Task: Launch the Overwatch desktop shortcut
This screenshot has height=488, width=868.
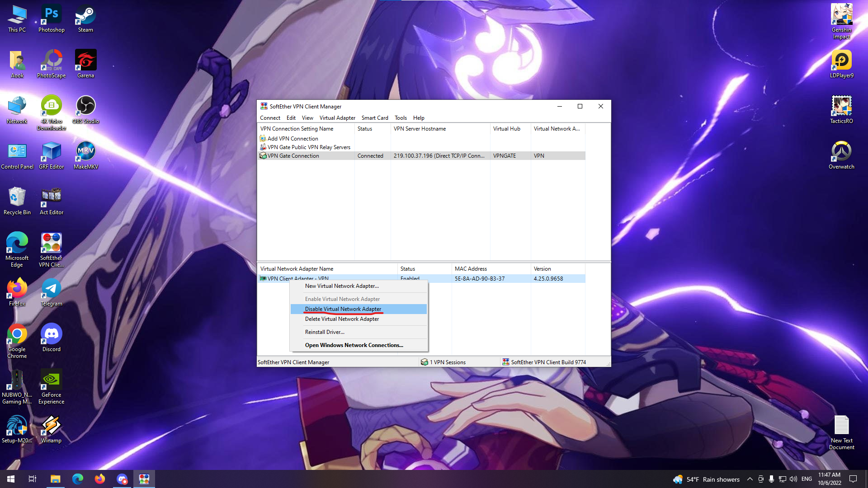Action: (x=842, y=155)
